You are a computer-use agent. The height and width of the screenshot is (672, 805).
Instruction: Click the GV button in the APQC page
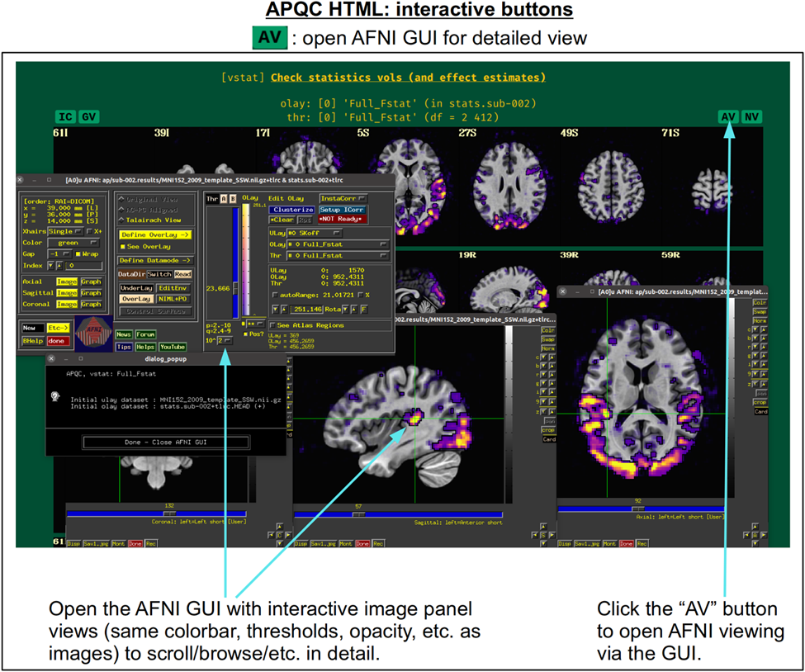[x=89, y=117]
